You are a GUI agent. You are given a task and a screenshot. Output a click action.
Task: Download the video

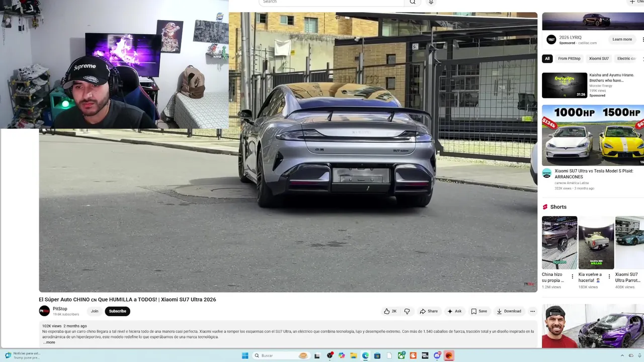click(x=509, y=311)
